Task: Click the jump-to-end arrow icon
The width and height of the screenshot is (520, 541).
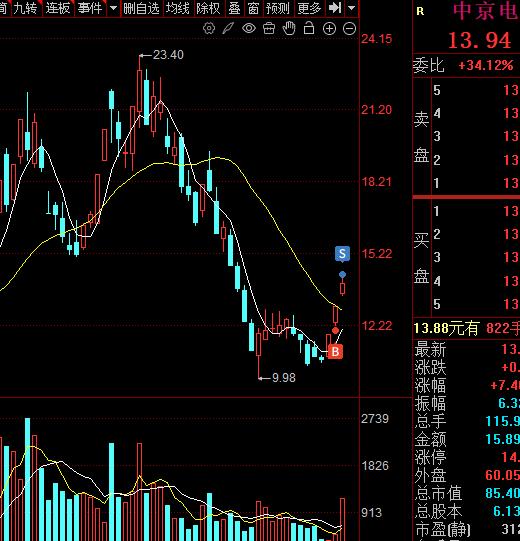Action: pyautogui.click(x=335, y=8)
